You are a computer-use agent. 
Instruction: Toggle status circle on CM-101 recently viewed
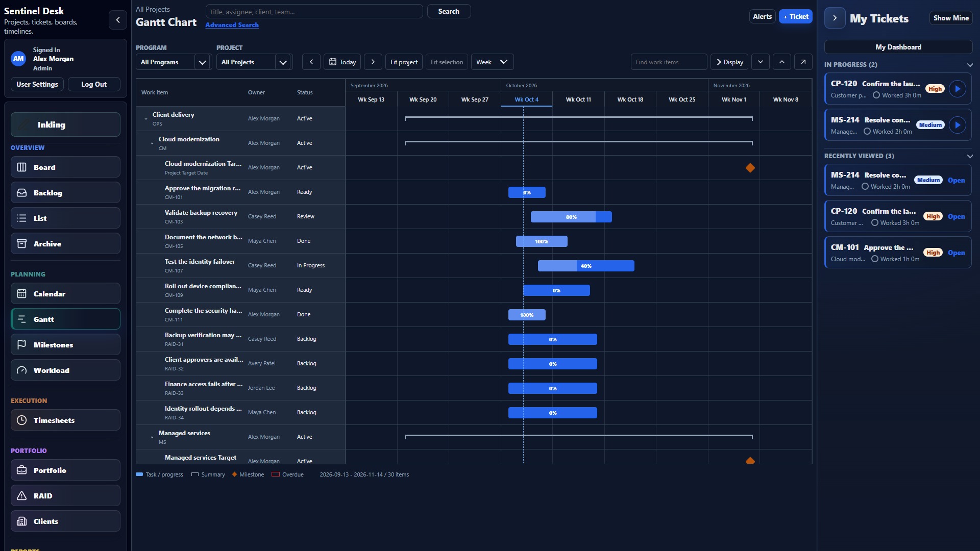click(x=875, y=259)
